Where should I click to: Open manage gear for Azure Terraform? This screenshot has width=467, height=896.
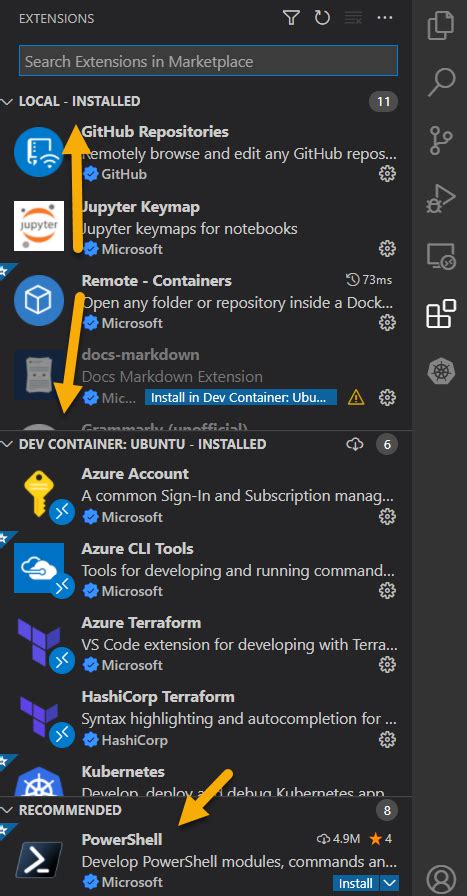coord(387,665)
